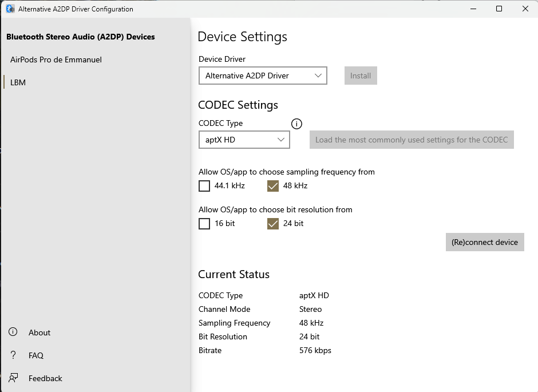The image size is (538, 392).
Task: Select AirPods Pro de Emmanuel device
Action: (56, 60)
